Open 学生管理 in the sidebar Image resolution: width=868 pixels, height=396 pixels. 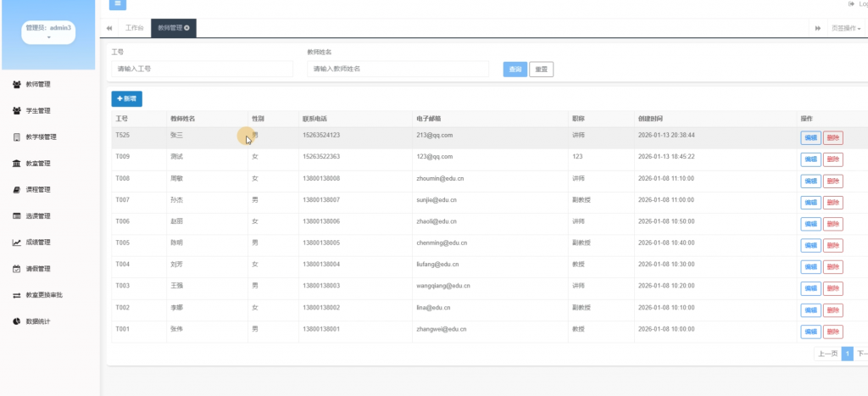[x=38, y=111]
